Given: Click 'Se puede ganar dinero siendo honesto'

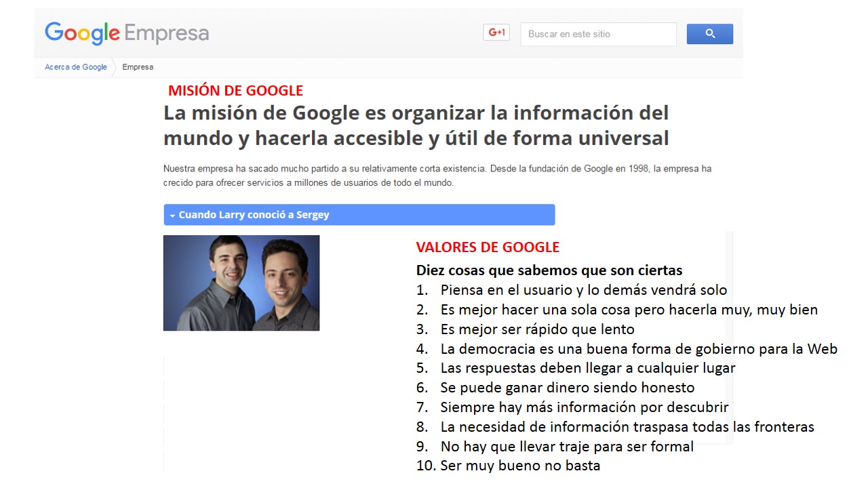Looking at the screenshot, I should point(568,388).
